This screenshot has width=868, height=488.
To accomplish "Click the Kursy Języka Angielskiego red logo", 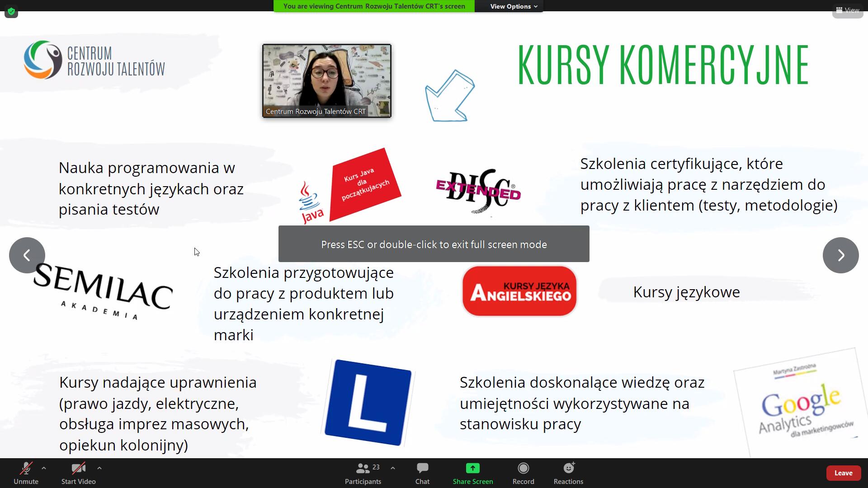I will tap(519, 291).
